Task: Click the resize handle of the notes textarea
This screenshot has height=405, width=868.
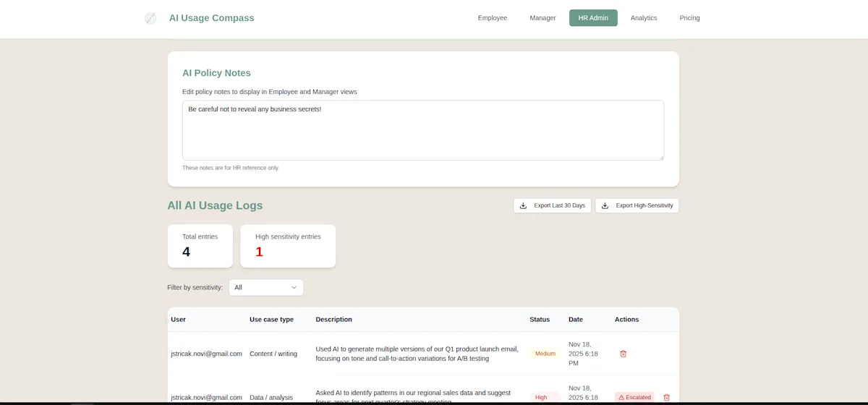Action: (x=660, y=157)
